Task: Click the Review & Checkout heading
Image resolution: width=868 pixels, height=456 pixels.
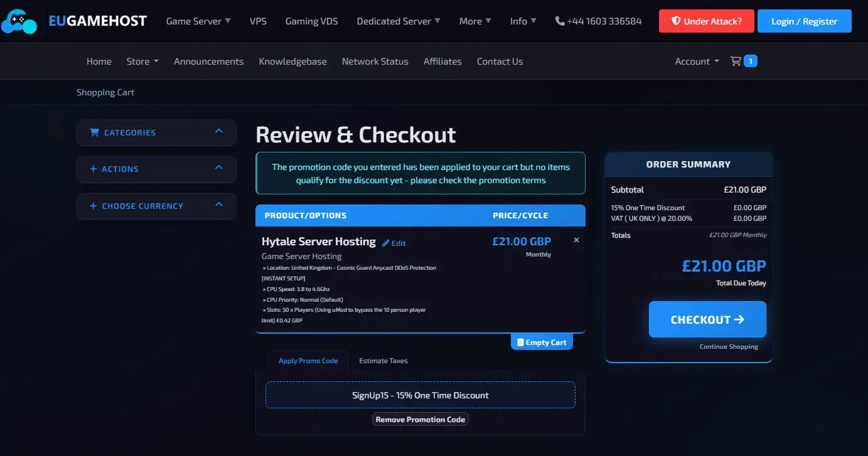Action: pos(356,135)
